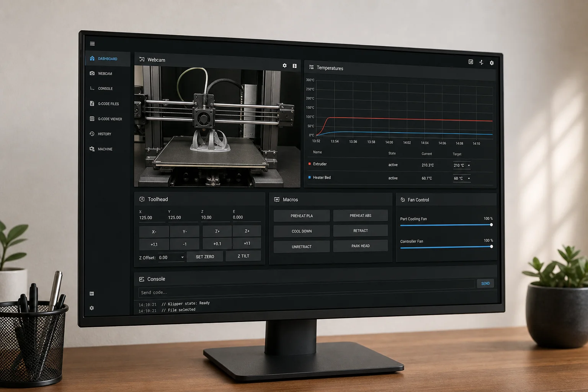Click the Temperatures panel plus/move icon

481,62
